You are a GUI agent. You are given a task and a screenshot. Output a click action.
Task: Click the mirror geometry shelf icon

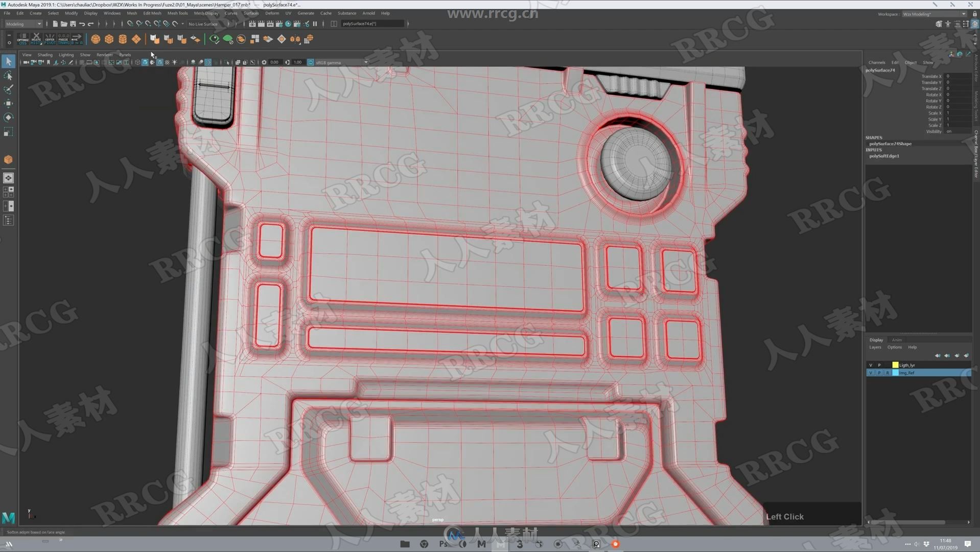pyautogui.click(x=295, y=39)
